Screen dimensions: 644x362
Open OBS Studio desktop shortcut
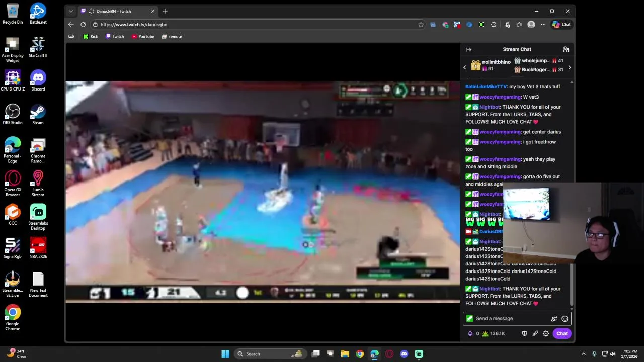13,114
